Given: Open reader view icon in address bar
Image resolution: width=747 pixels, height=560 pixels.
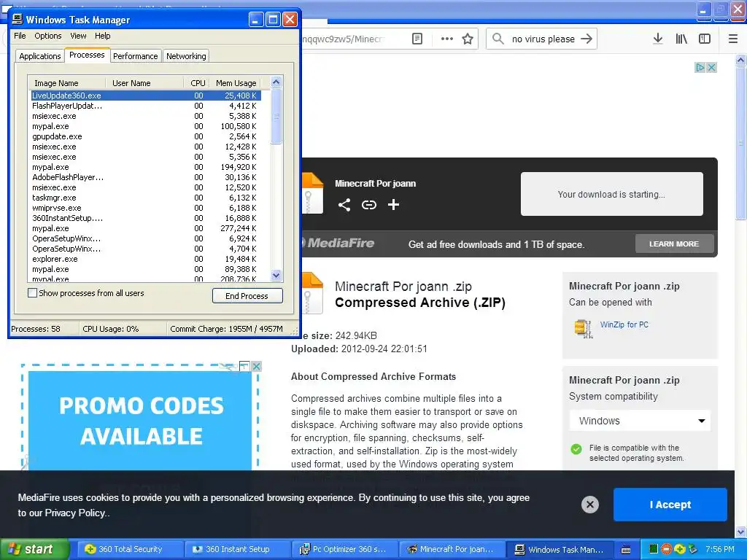Looking at the screenshot, I should coord(417,39).
